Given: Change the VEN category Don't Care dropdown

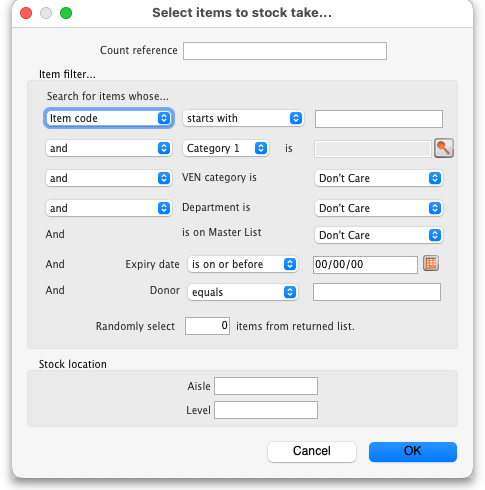Looking at the screenshot, I should tap(378, 178).
